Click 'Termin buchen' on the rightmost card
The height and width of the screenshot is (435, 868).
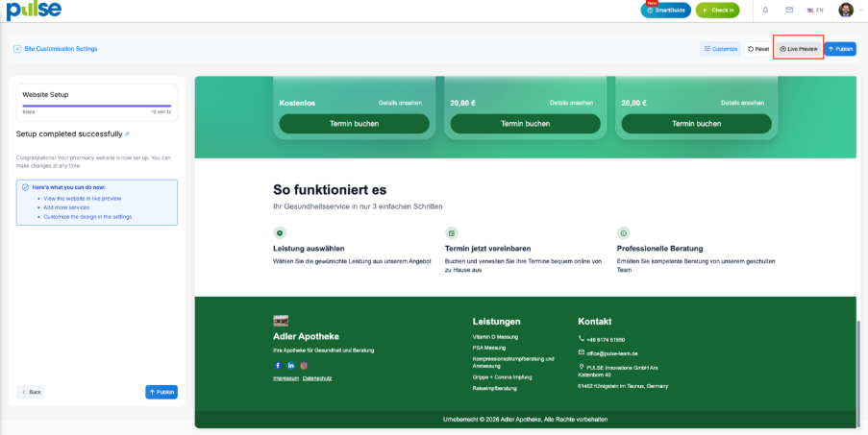click(696, 124)
